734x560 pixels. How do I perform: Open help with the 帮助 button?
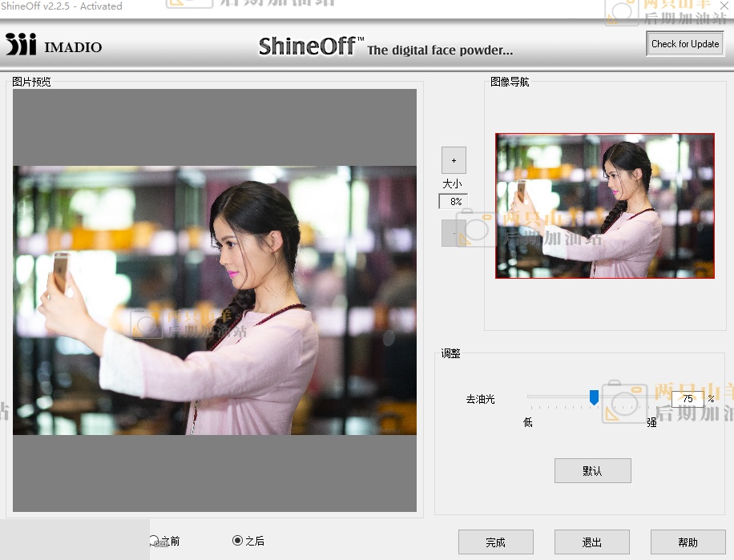click(x=688, y=542)
